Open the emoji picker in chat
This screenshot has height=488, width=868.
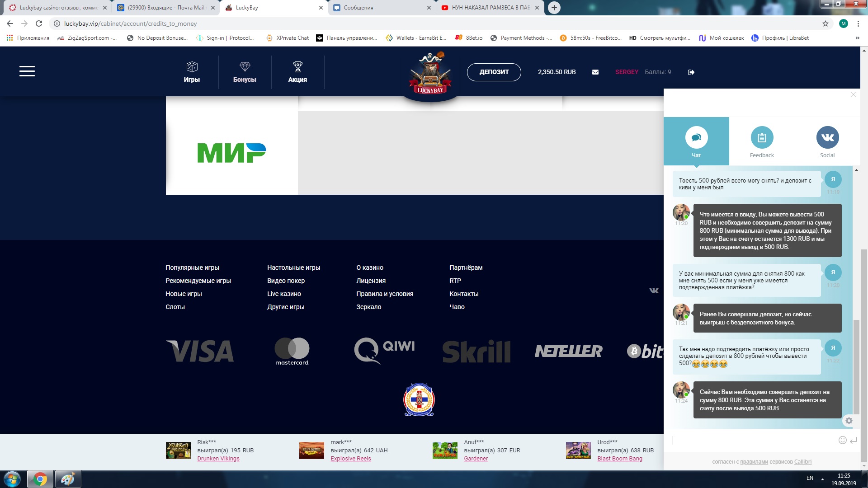tap(842, 440)
